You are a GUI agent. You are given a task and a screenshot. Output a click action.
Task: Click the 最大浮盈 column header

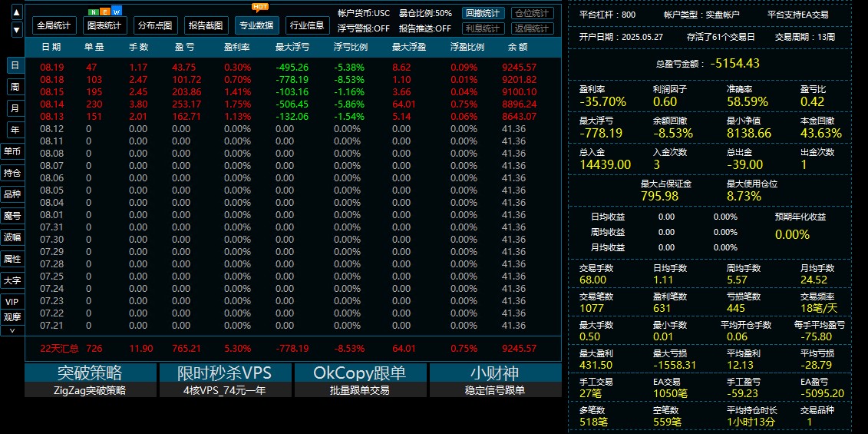[408, 47]
